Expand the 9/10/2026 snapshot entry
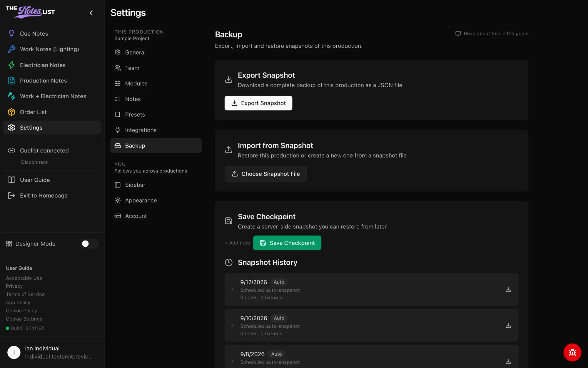 coord(232,326)
